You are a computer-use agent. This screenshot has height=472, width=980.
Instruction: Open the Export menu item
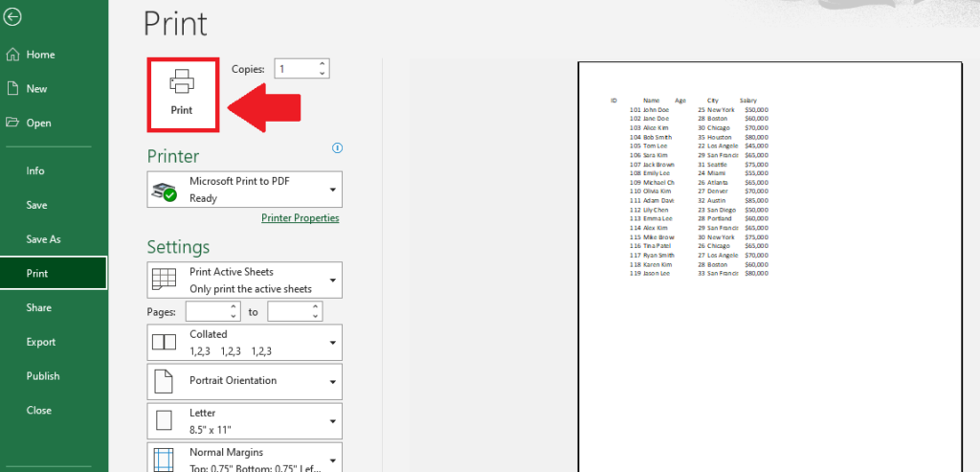(x=41, y=342)
